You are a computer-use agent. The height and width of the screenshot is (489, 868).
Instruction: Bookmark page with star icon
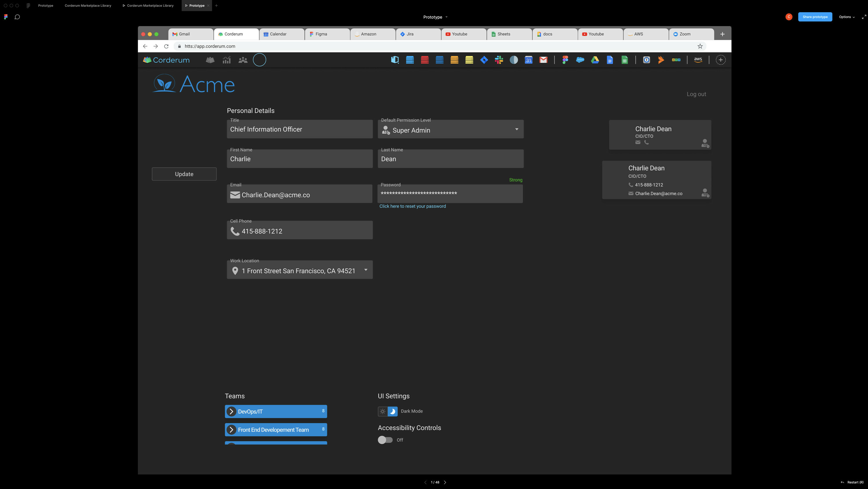pyautogui.click(x=700, y=46)
